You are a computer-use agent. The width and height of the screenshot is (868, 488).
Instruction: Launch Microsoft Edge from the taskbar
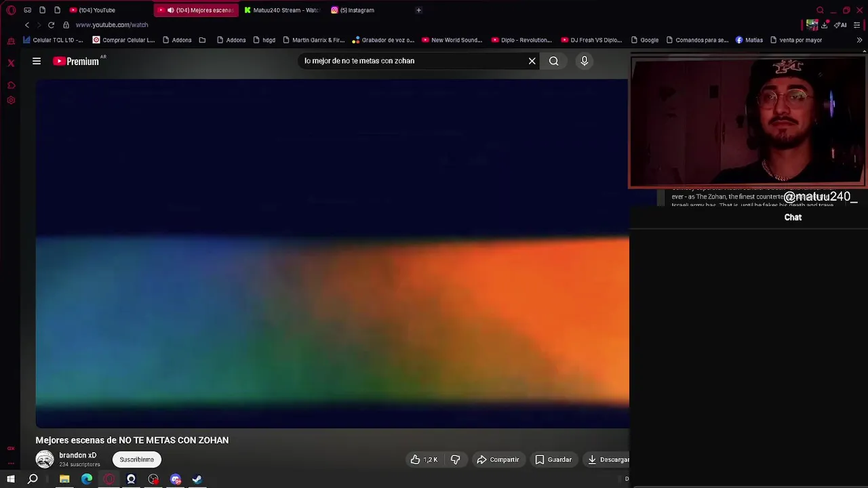tap(87, 479)
